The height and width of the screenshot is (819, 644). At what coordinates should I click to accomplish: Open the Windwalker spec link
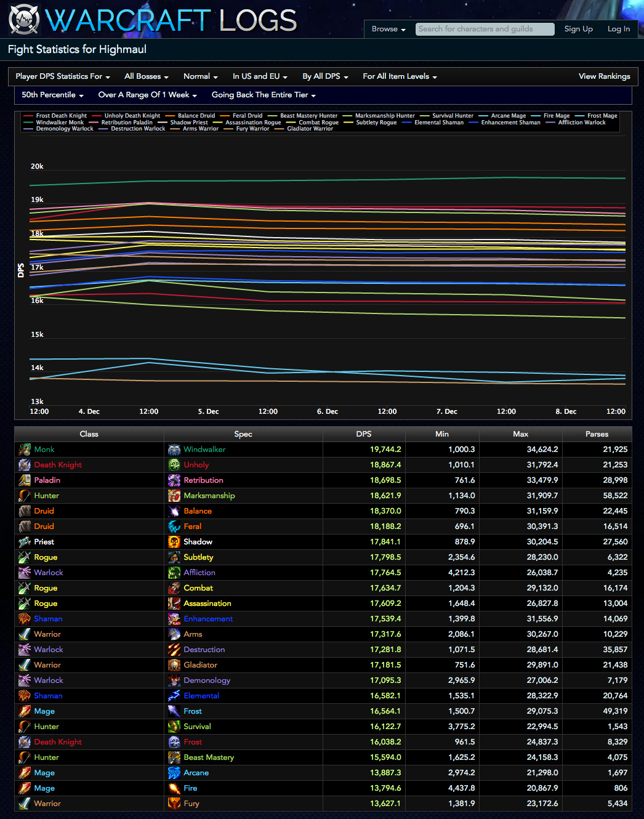pyautogui.click(x=204, y=450)
